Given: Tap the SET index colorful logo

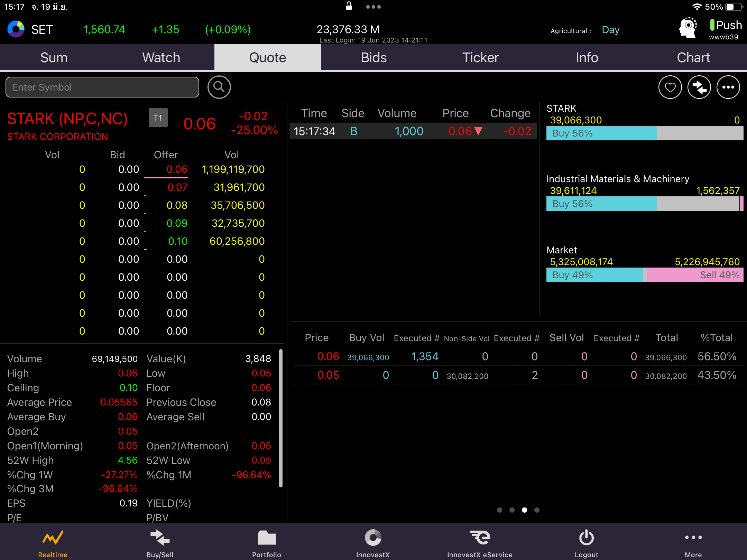Looking at the screenshot, I should (x=16, y=29).
